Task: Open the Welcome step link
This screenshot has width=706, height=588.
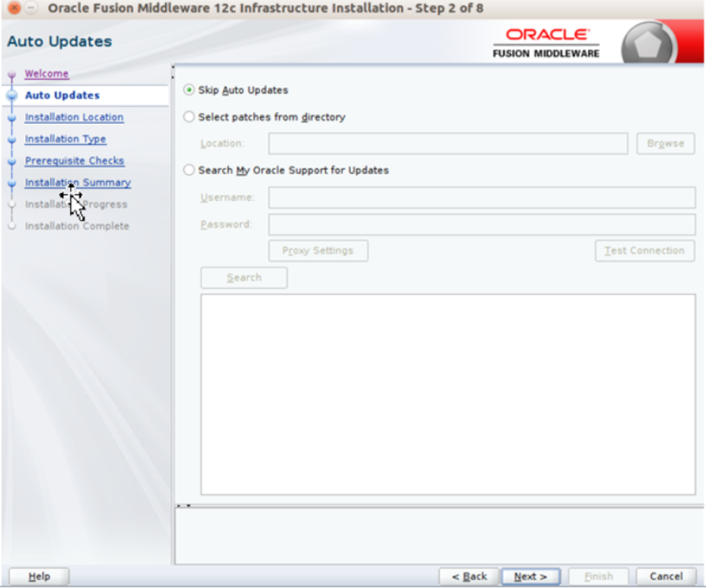Action: click(x=47, y=73)
